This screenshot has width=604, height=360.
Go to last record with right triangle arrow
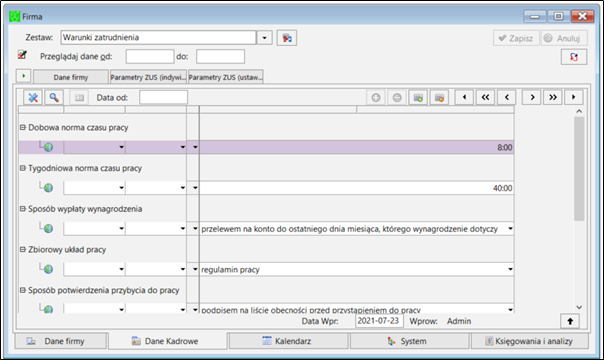pos(574,97)
